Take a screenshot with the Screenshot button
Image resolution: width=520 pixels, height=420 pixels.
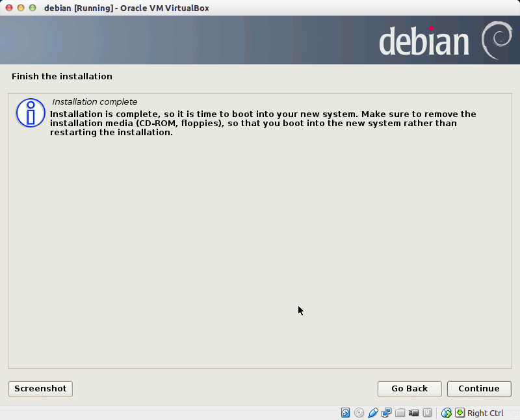[x=40, y=389]
